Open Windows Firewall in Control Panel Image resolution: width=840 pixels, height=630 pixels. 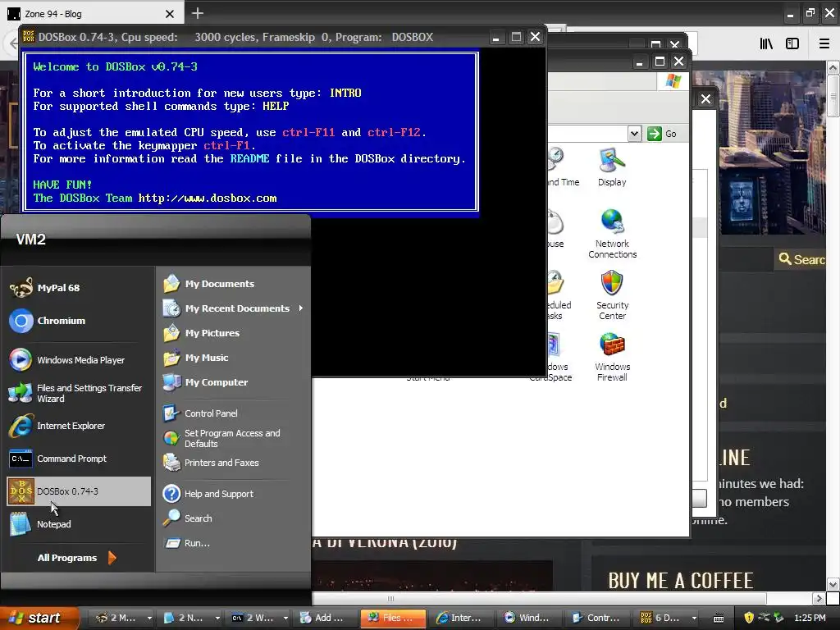[x=612, y=357]
